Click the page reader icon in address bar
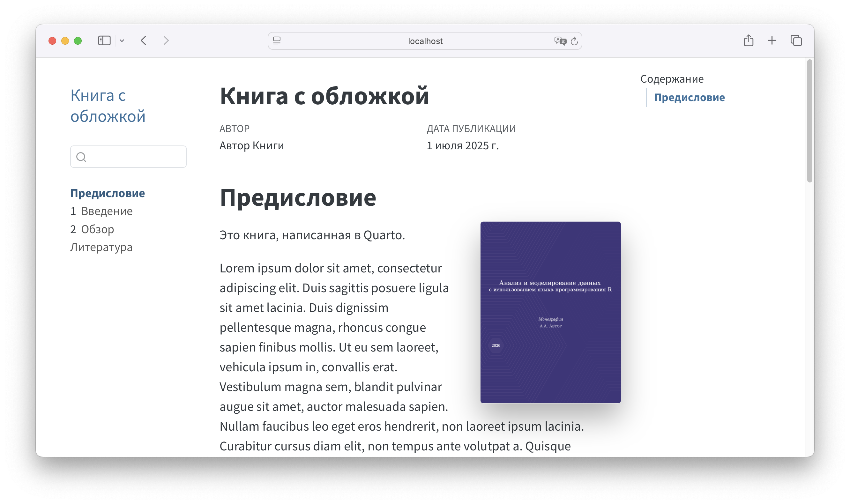The width and height of the screenshot is (850, 504). (x=277, y=41)
